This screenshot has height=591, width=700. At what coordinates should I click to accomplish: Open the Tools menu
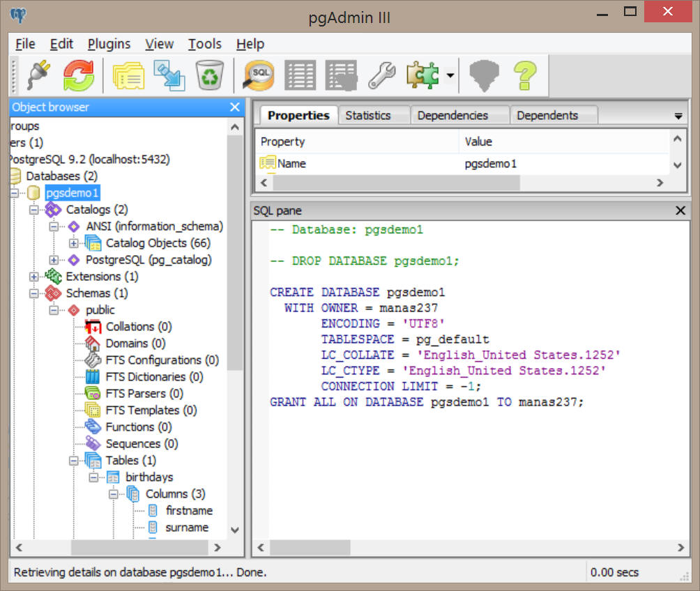pyautogui.click(x=204, y=44)
